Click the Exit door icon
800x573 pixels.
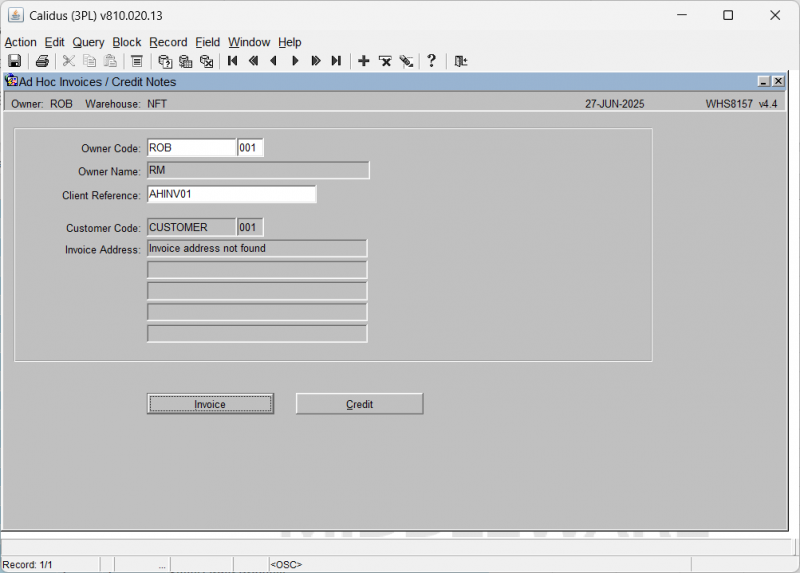click(x=461, y=61)
